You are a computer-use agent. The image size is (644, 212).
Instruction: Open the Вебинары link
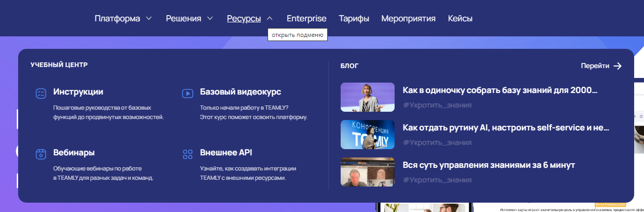74,153
